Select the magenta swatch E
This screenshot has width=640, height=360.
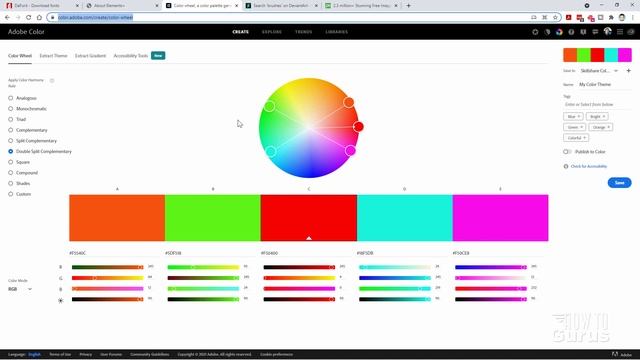click(x=500, y=218)
